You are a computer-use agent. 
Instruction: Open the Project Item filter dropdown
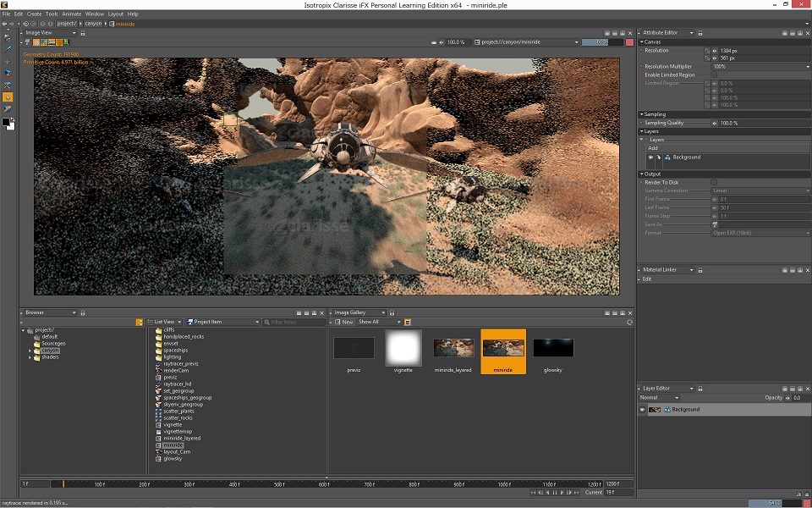(x=223, y=322)
